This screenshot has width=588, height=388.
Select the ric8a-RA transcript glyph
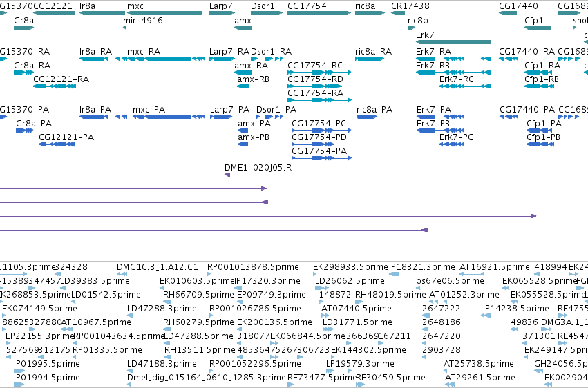(370, 59)
